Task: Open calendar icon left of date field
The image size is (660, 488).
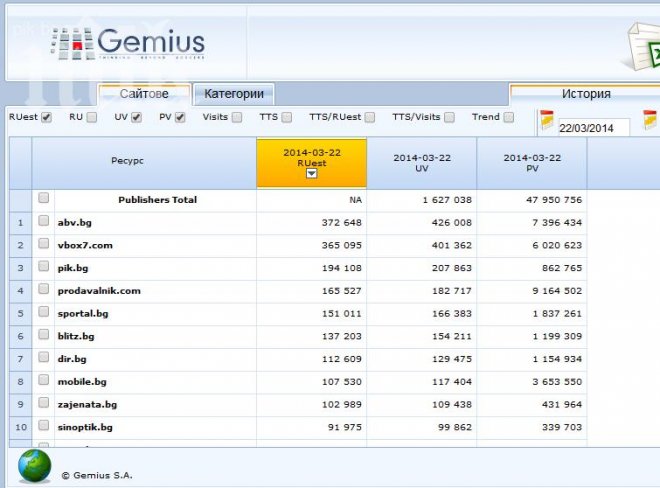Action: point(547,122)
